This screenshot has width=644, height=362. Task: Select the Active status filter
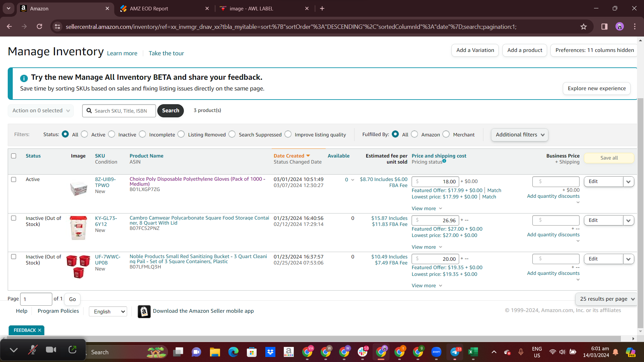click(85, 134)
